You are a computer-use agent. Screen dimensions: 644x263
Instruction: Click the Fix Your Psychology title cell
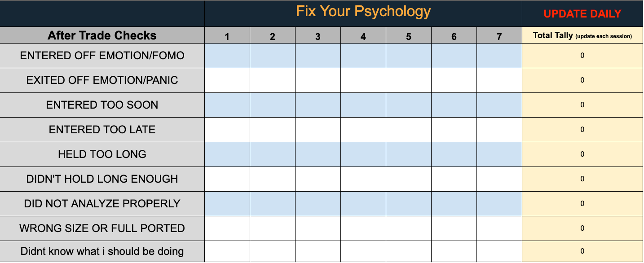coord(363,13)
